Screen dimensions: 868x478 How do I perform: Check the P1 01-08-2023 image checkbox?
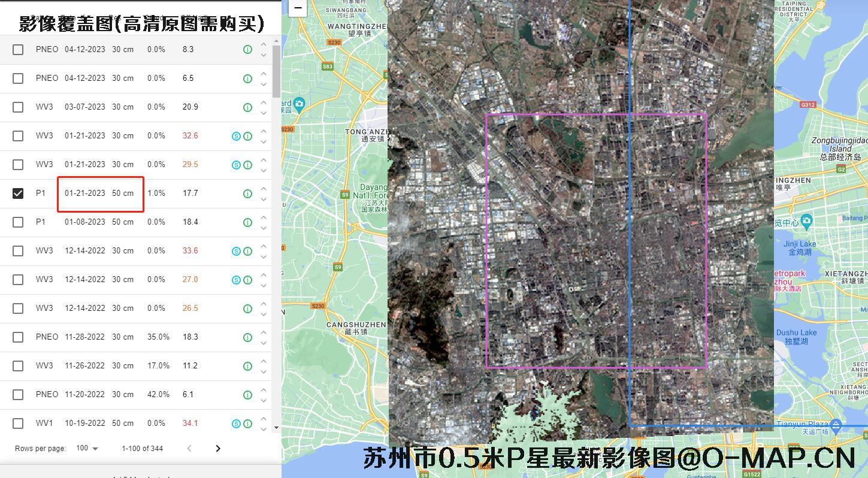click(x=18, y=222)
